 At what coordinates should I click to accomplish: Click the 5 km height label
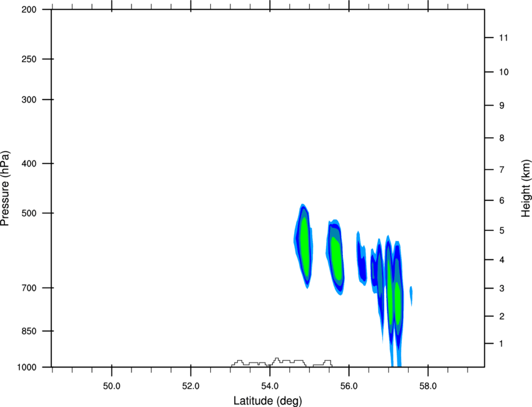click(x=502, y=231)
